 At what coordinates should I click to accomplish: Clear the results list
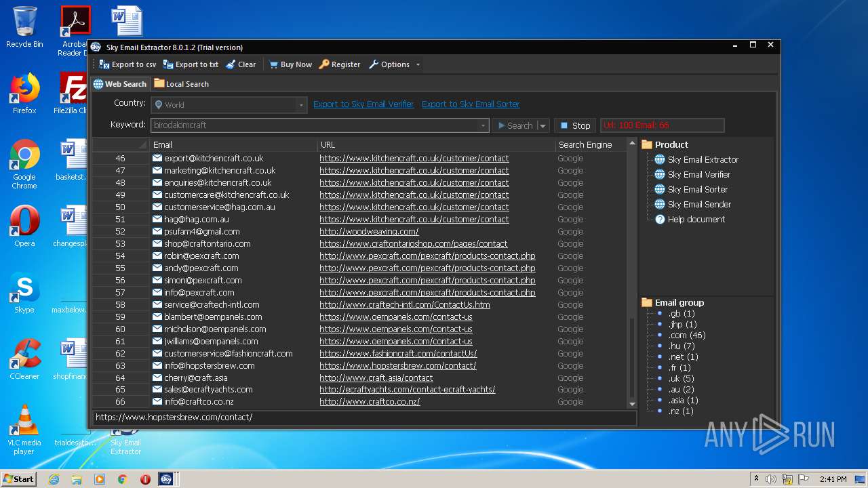(x=241, y=64)
